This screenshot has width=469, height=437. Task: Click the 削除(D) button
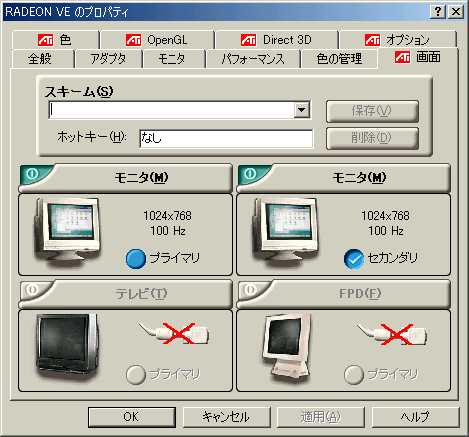pos(372,137)
